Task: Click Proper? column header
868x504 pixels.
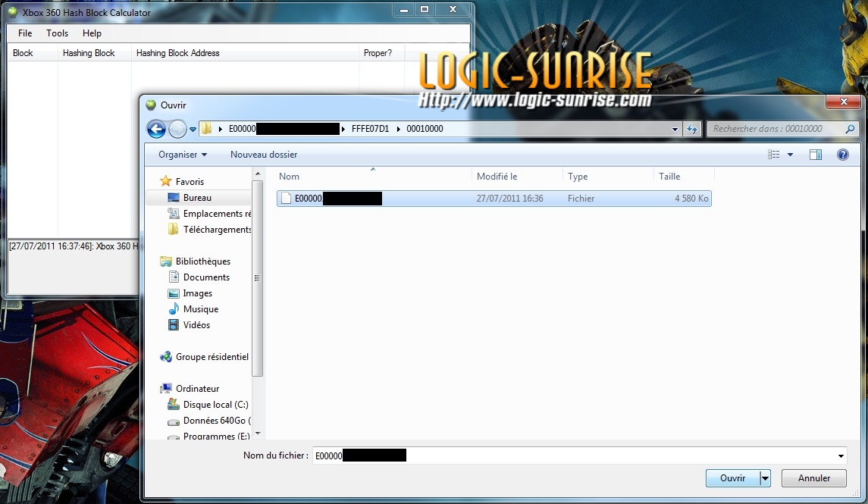Action: [x=382, y=53]
